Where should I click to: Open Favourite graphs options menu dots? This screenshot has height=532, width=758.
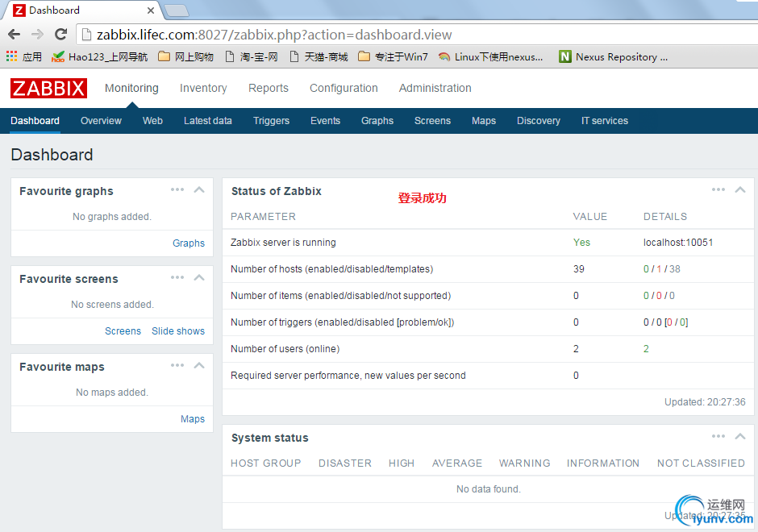177,189
